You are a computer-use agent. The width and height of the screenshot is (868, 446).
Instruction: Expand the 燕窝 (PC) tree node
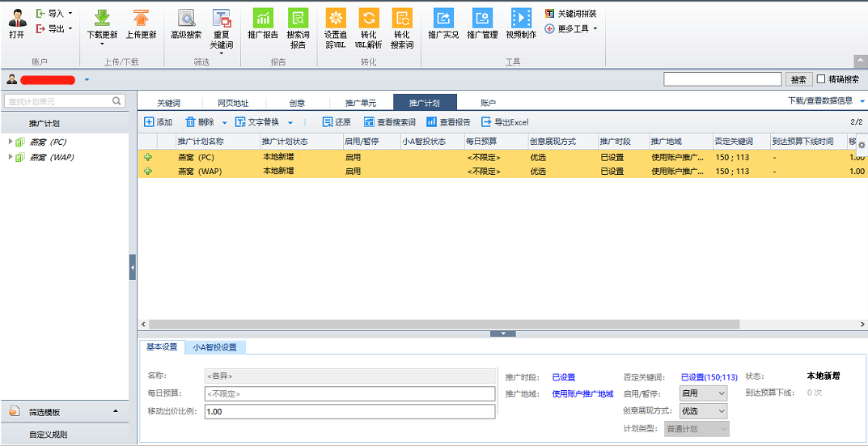pos(11,142)
